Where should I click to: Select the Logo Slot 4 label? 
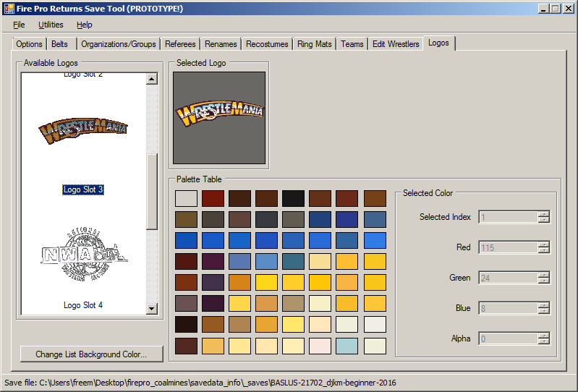click(x=83, y=305)
